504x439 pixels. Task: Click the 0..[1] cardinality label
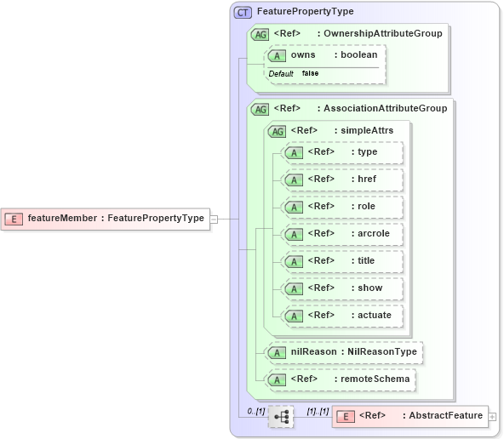pos(256,411)
